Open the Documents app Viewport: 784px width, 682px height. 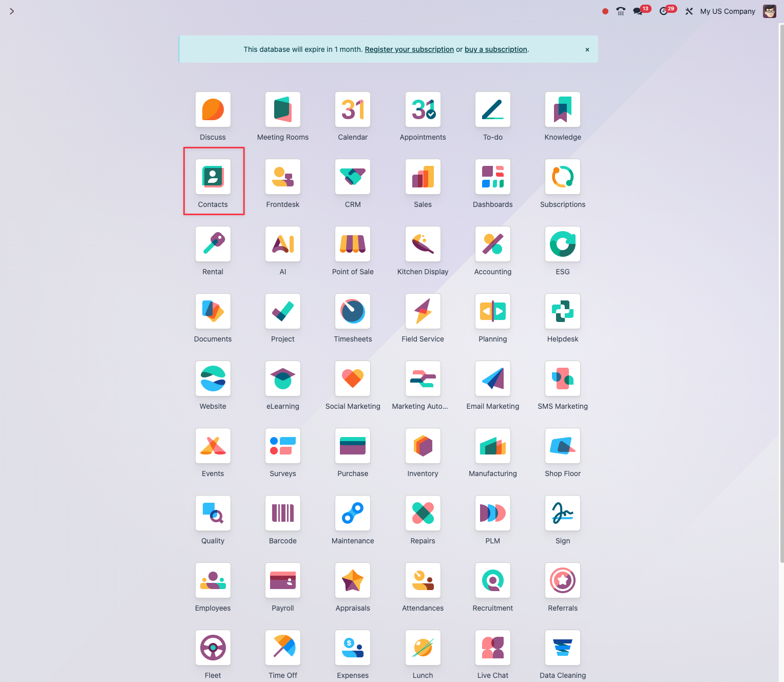click(x=213, y=311)
